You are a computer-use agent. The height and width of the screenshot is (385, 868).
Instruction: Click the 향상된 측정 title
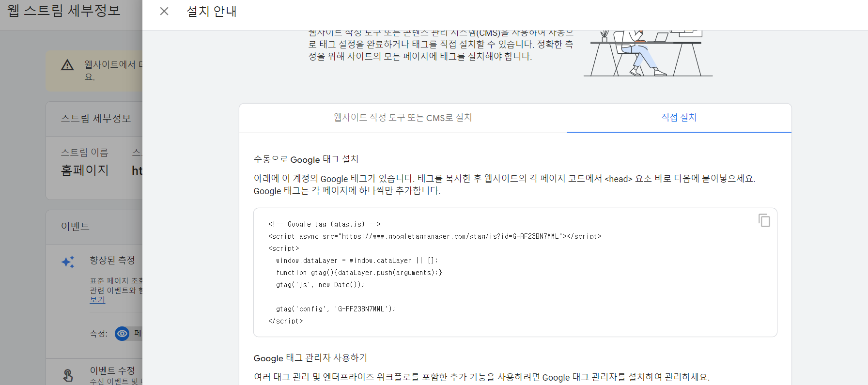[112, 260]
